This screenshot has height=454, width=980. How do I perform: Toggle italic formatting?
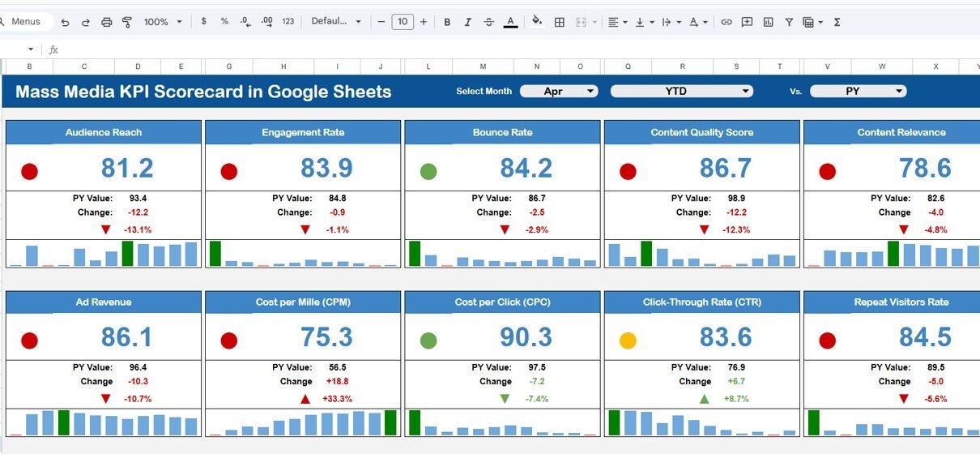[467, 22]
